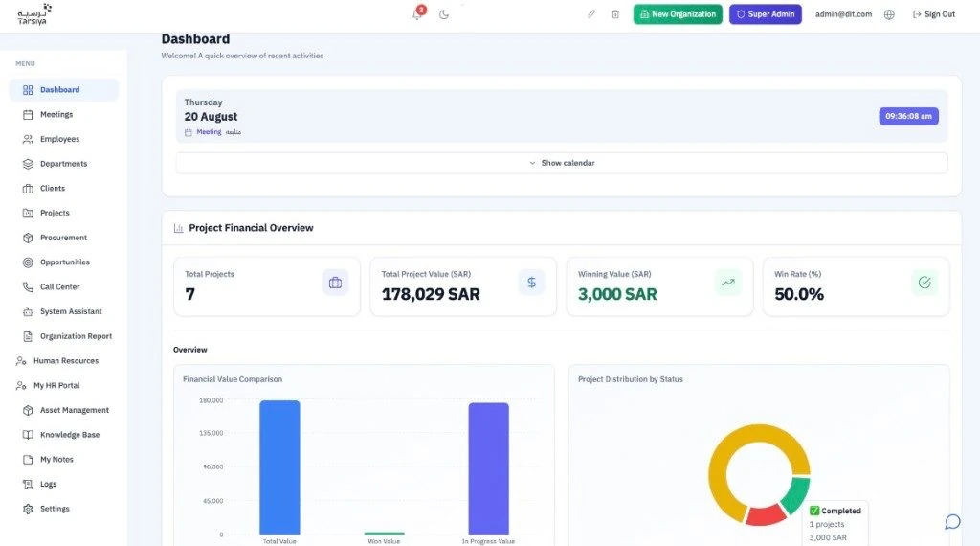Click the blue Total Value bar

(x=279, y=467)
